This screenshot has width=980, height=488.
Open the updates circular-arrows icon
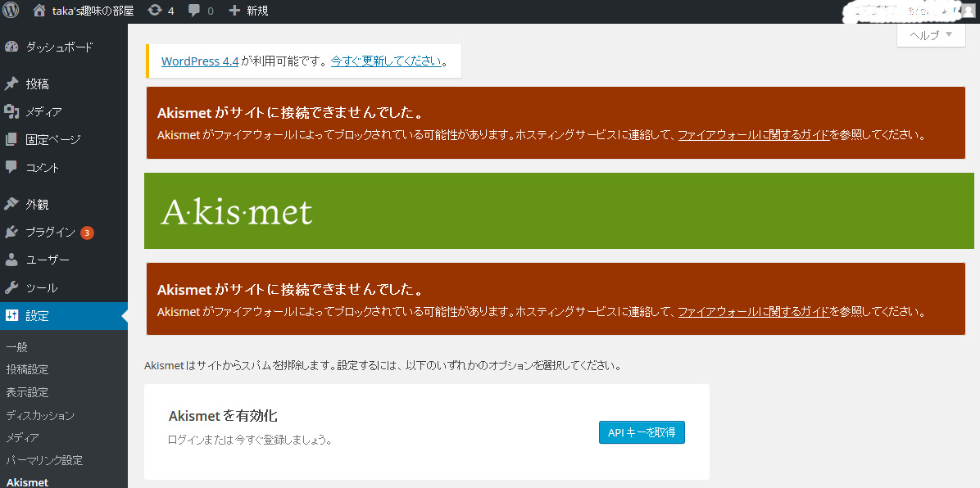(154, 11)
